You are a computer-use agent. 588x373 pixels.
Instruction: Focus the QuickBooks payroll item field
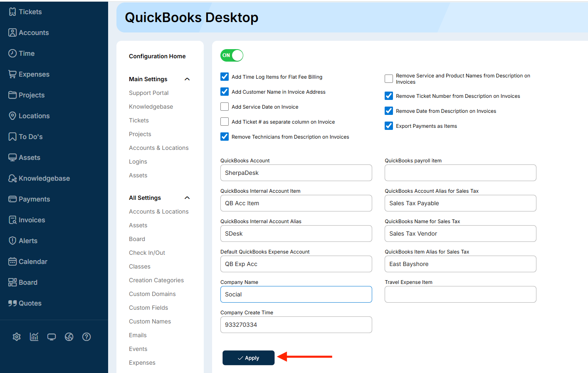click(x=460, y=173)
